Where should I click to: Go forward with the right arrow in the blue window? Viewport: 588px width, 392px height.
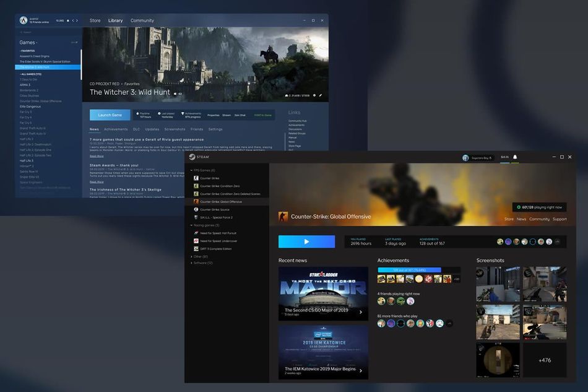tap(77, 20)
